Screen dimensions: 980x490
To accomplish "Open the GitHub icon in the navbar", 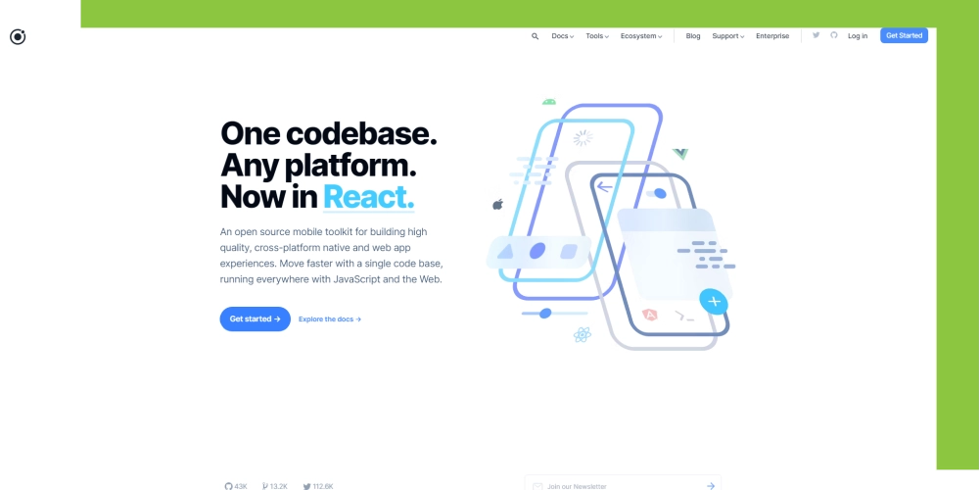I will click(x=834, y=35).
